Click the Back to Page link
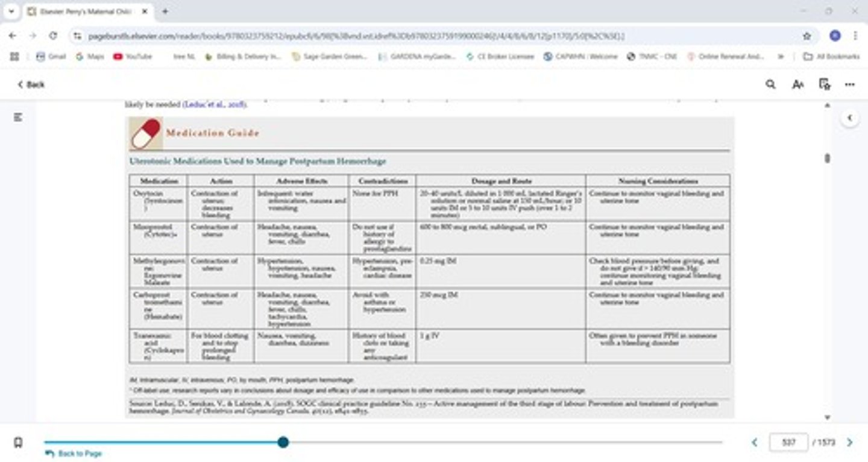The image size is (868, 462). coord(74,454)
